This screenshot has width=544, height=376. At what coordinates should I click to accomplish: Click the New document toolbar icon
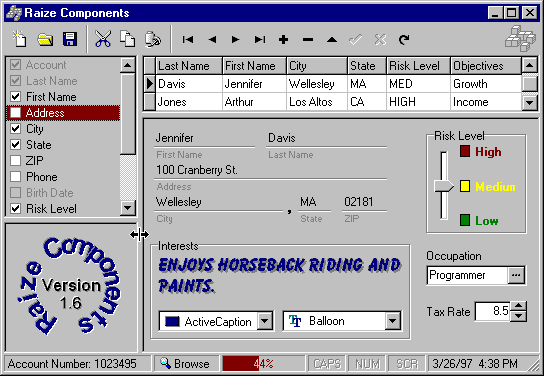click(x=19, y=39)
